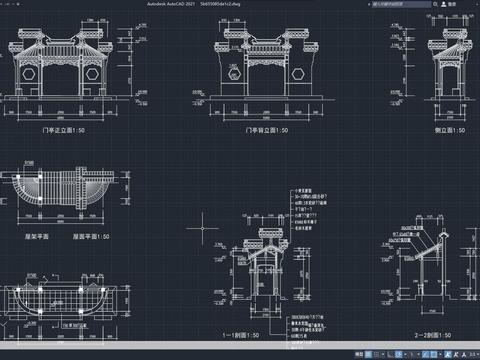Click the annotation auto-scale icon
The height and width of the screenshot is (360, 480).
[456, 354]
